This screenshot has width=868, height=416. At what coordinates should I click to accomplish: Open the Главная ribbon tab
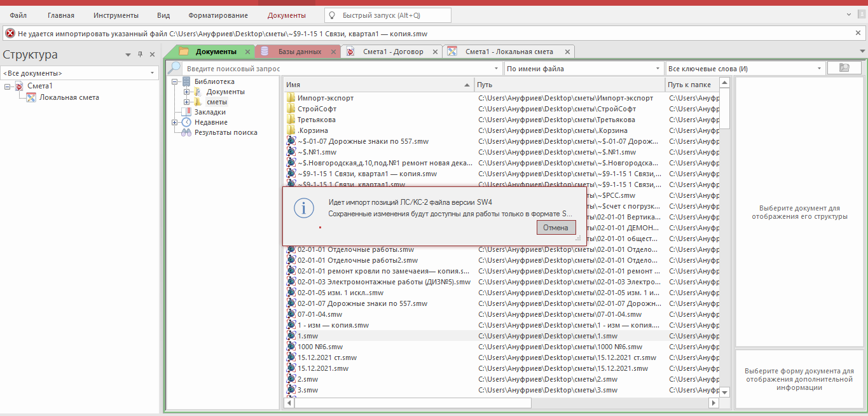(x=61, y=15)
